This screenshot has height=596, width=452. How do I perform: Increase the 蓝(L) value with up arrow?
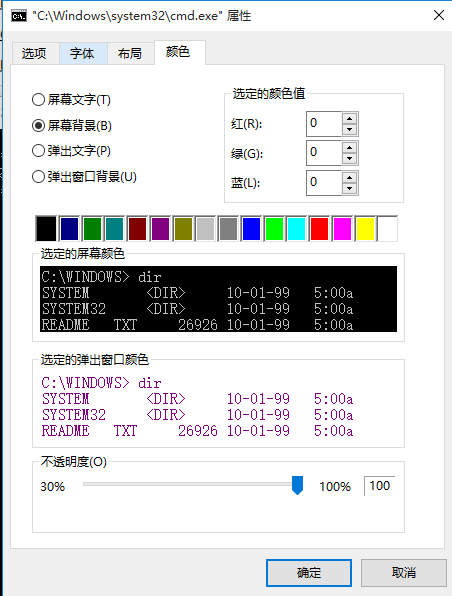(350, 178)
